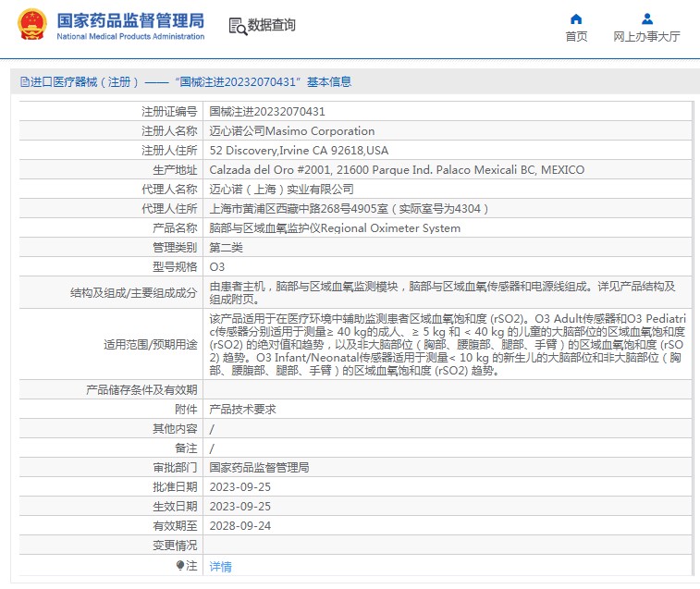Select the 产品储存条件及有效期 label
This screenshot has width=700, height=589.
pos(141,390)
